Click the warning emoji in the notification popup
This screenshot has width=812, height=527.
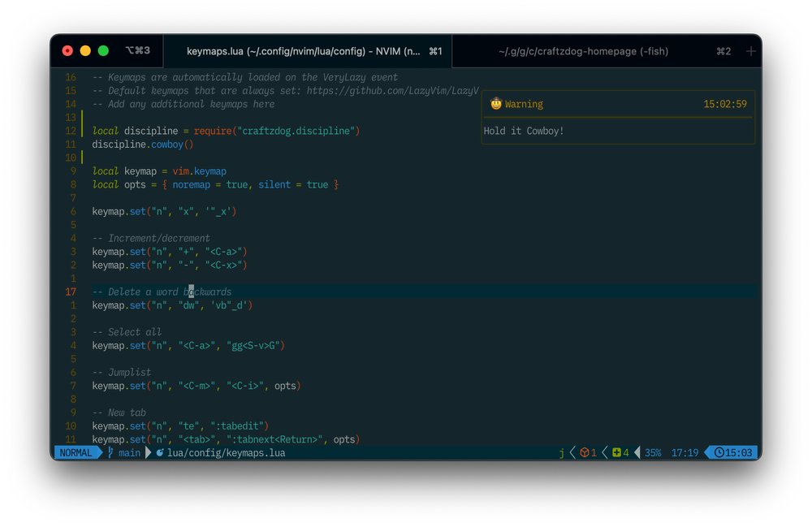[x=495, y=104]
